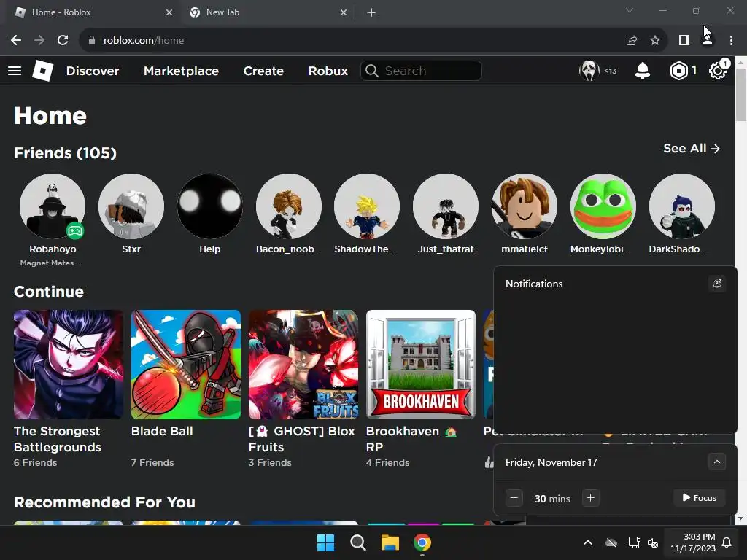The image size is (747, 560).
Task: Go back in browser history
Action: [x=16, y=41]
